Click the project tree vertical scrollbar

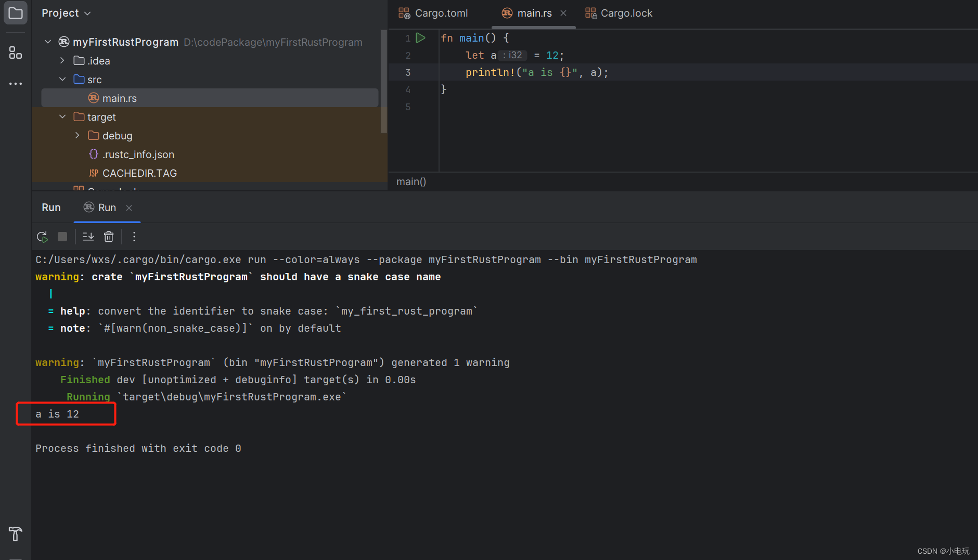coord(384,81)
